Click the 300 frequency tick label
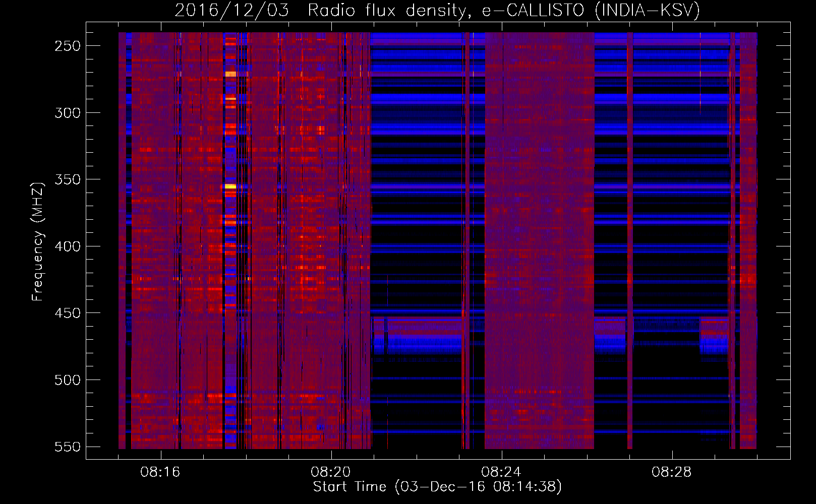 click(x=68, y=113)
